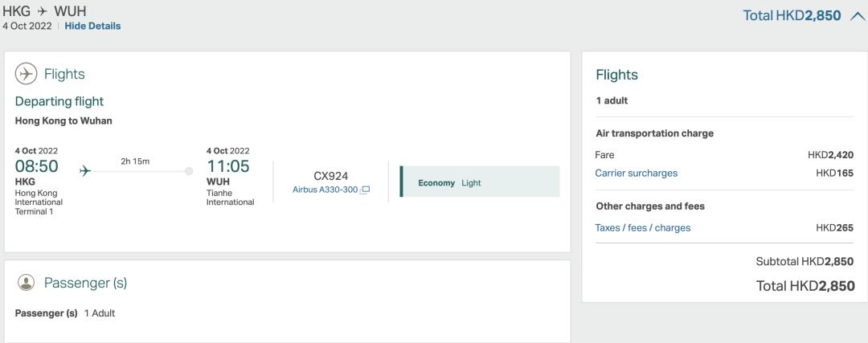Click the arrival dot on the duration line
This screenshot has height=343, width=868.
[189, 170]
